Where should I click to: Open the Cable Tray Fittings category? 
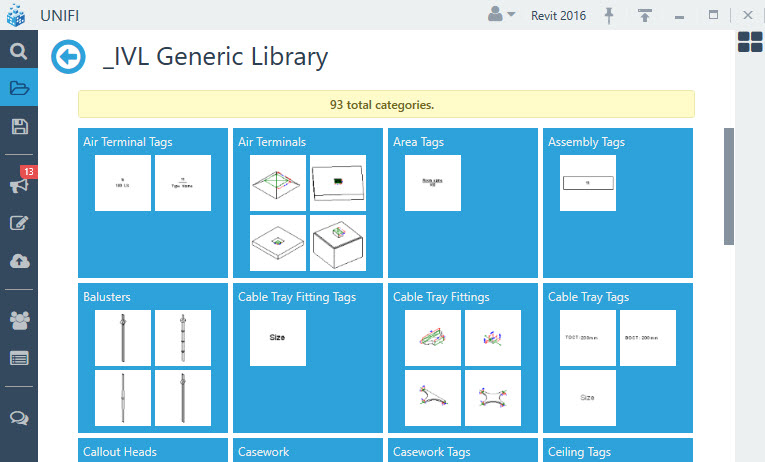[463, 358]
